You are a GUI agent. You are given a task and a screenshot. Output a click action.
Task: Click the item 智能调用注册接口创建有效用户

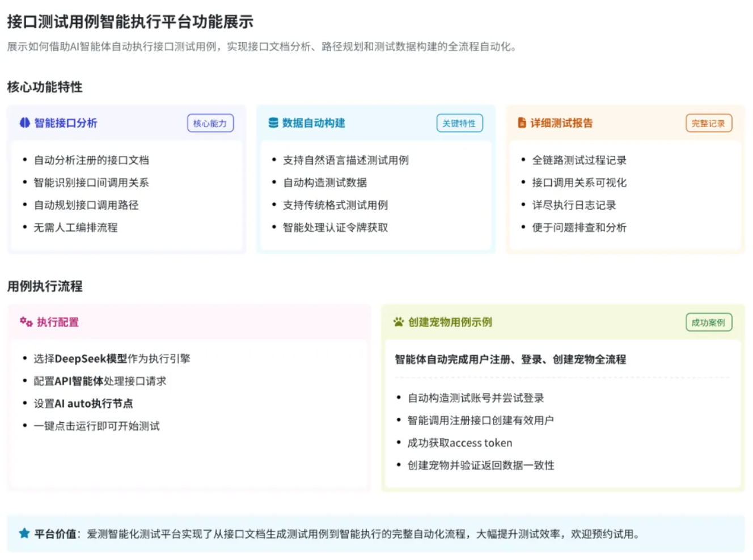click(481, 420)
